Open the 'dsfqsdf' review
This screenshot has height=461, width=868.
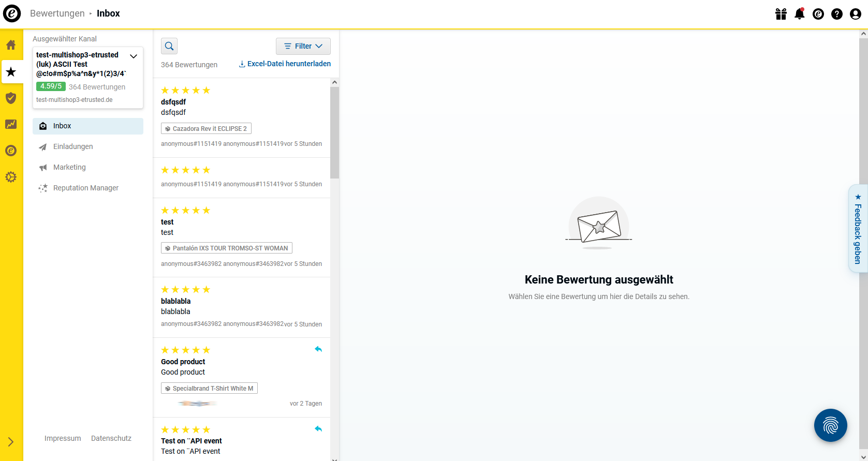241,117
